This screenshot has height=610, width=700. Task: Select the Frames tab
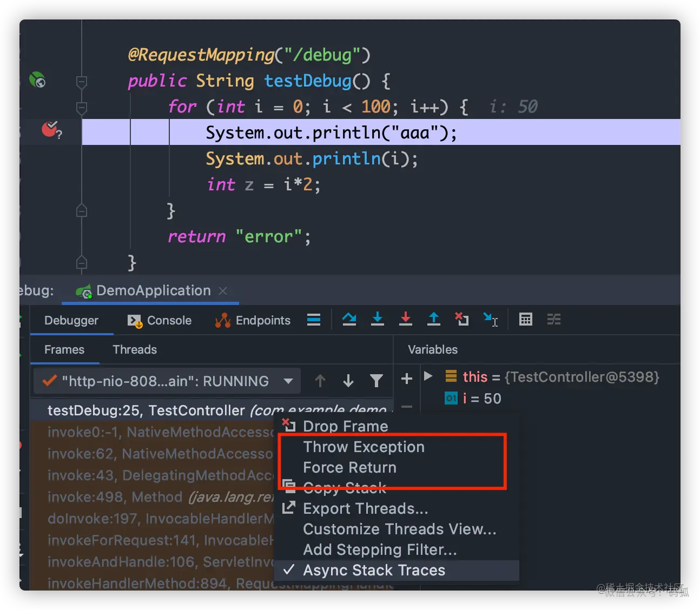tap(64, 350)
